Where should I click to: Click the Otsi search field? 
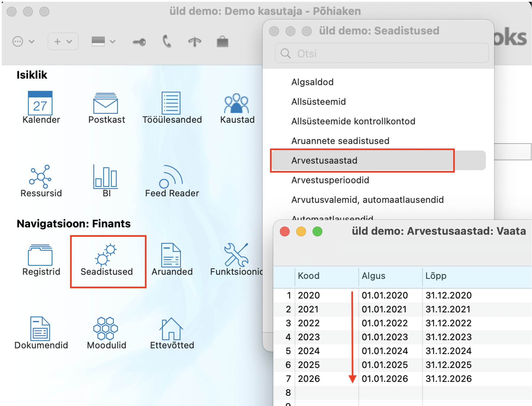(382, 54)
